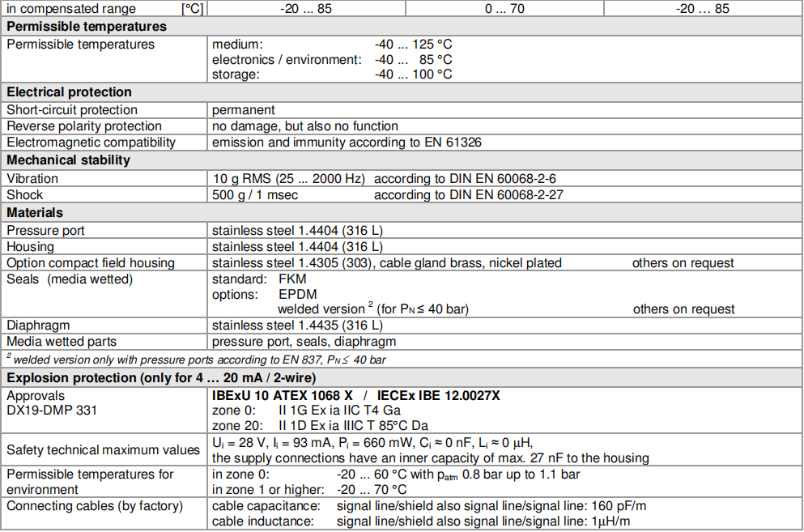Click the "Electrical protection" section header
This screenshot has width=804, height=532.
click(69, 92)
